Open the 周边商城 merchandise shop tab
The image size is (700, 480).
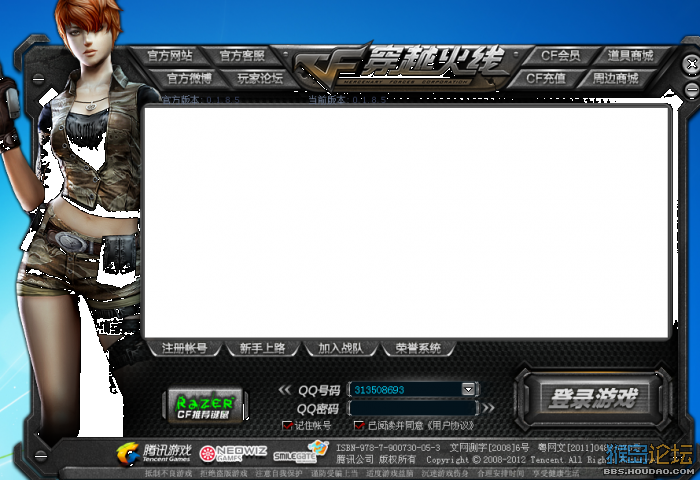click(x=615, y=79)
